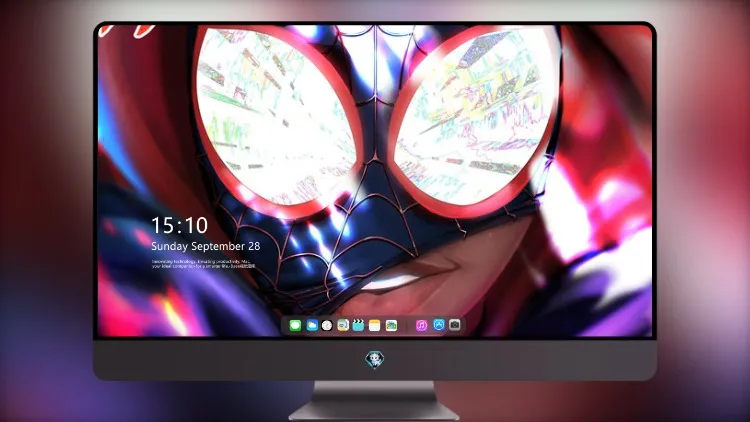Open the photo gallery app in dock

click(x=391, y=325)
